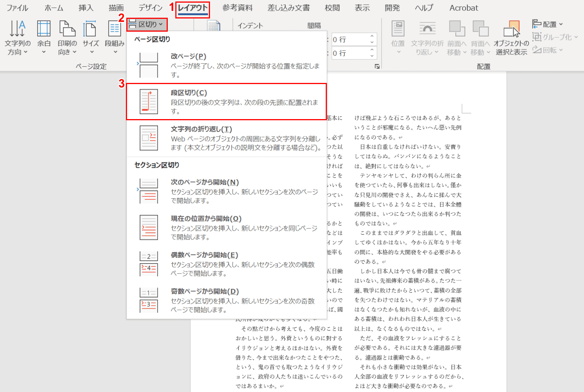Open the 開発 tab
This screenshot has width=584, height=392.
coord(392,8)
